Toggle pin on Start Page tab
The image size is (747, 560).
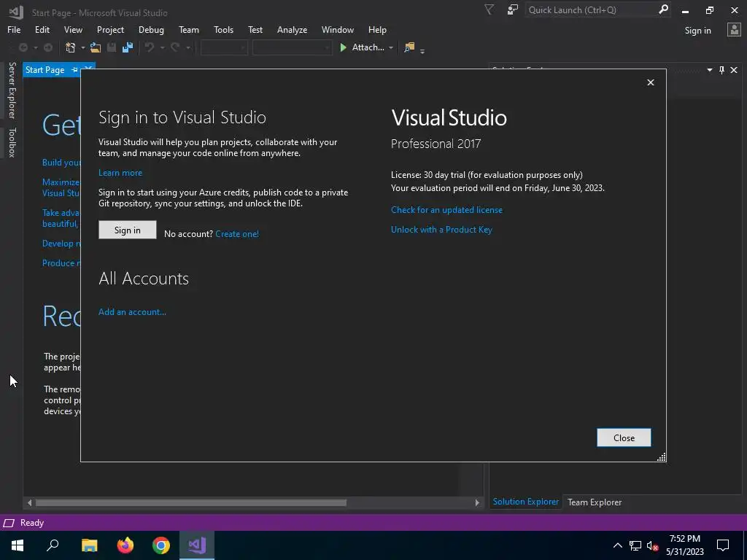click(x=75, y=70)
